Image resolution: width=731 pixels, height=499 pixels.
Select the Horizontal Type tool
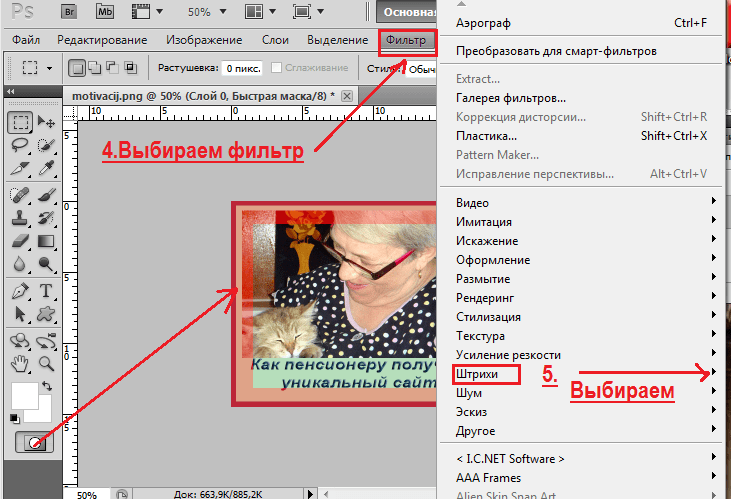pyautogui.click(x=46, y=292)
